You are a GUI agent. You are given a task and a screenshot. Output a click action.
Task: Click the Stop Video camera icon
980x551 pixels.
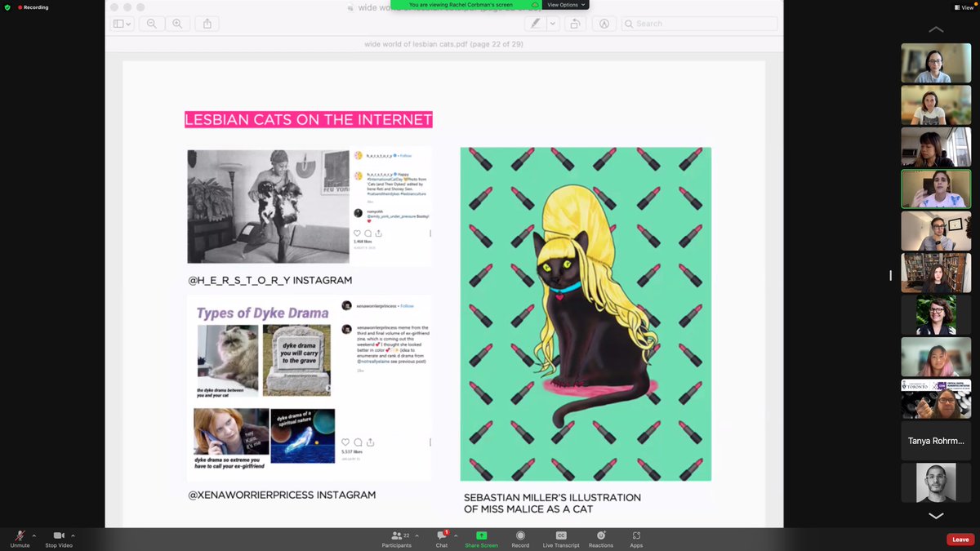59,535
